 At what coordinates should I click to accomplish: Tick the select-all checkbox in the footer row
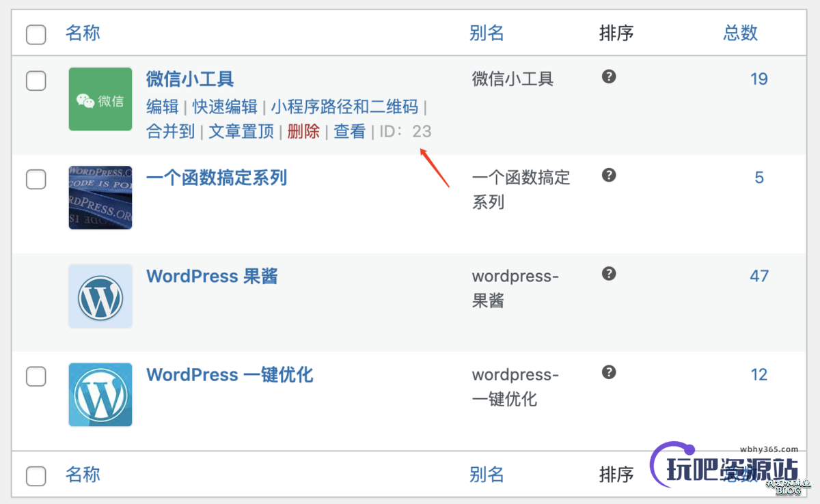tap(36, 476)
